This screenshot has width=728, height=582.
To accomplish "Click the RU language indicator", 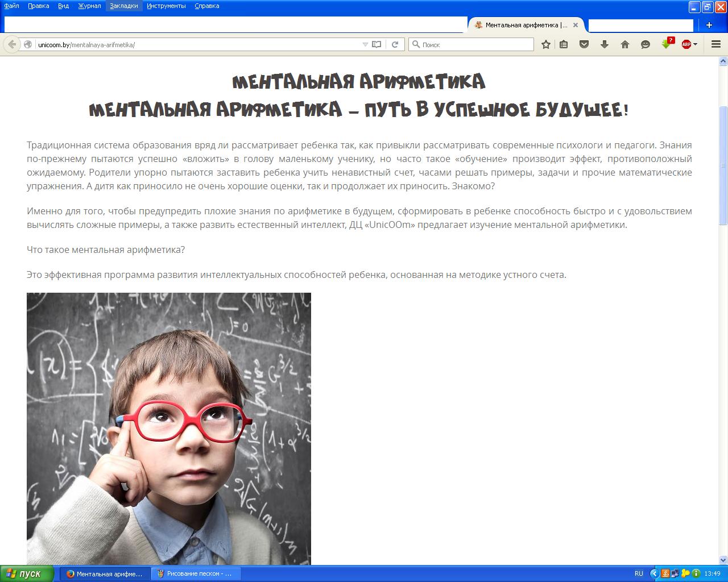I will click(x=639, y=573).
